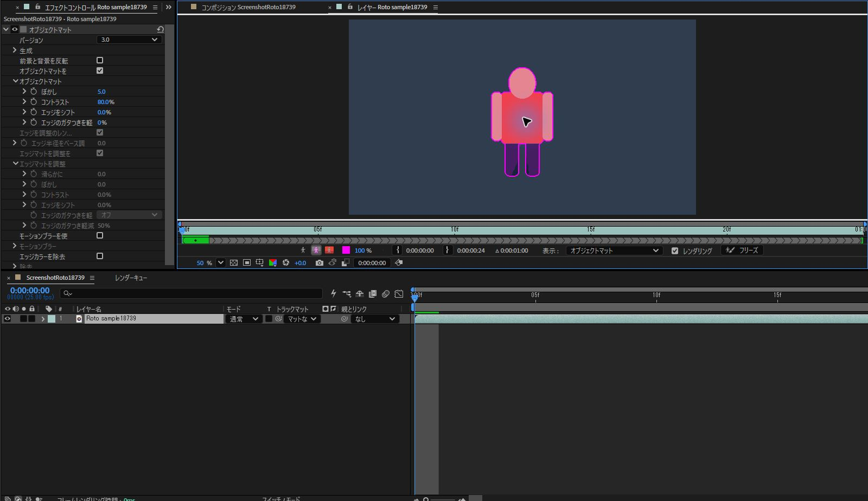Open the timeline graph editor icon

click(399, 294)
